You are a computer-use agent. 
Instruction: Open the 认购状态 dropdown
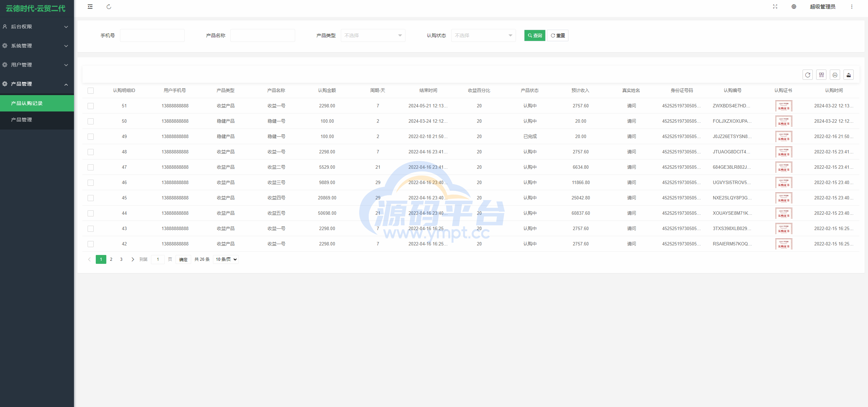(x=483, y=35)
